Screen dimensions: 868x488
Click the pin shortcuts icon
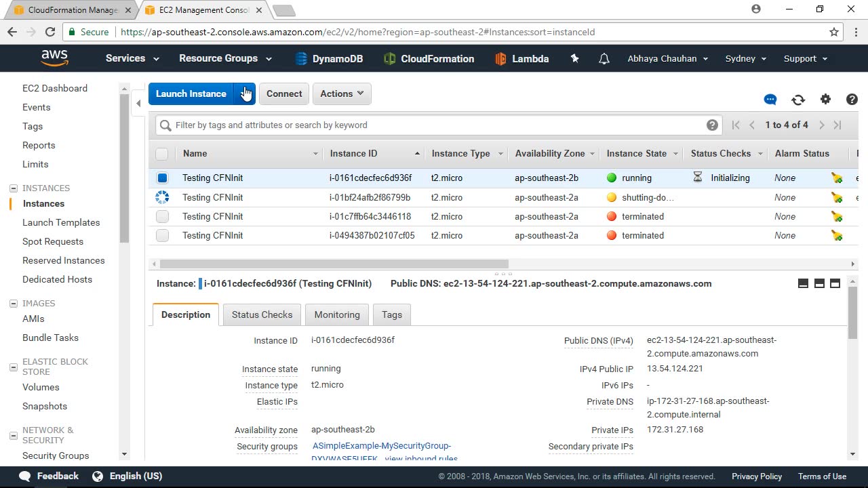[575, 59]
